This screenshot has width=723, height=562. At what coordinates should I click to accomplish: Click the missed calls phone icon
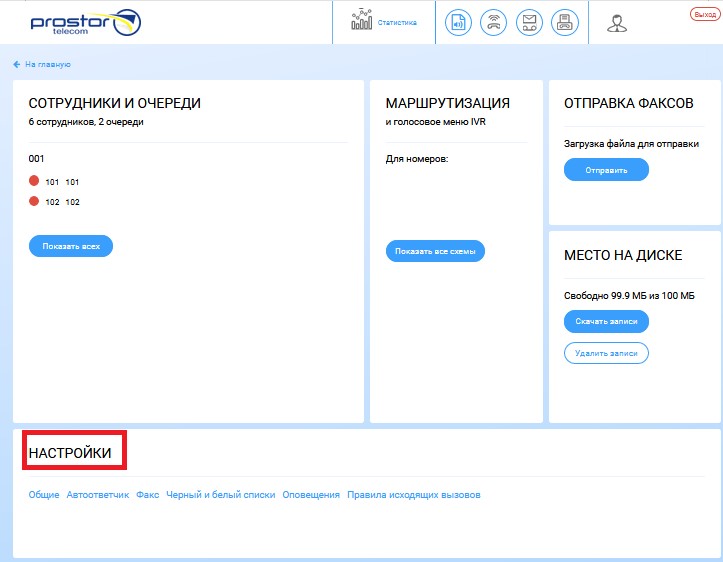coord(493,22)
